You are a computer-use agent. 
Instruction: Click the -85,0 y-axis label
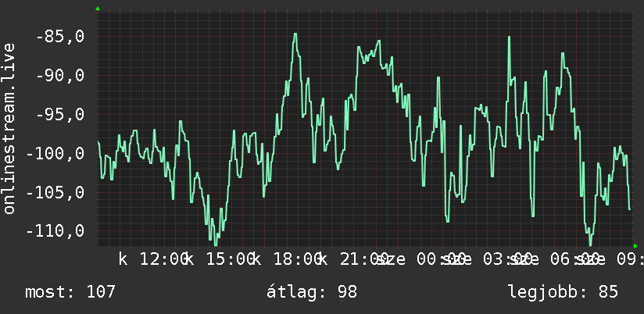click(60, 37)
